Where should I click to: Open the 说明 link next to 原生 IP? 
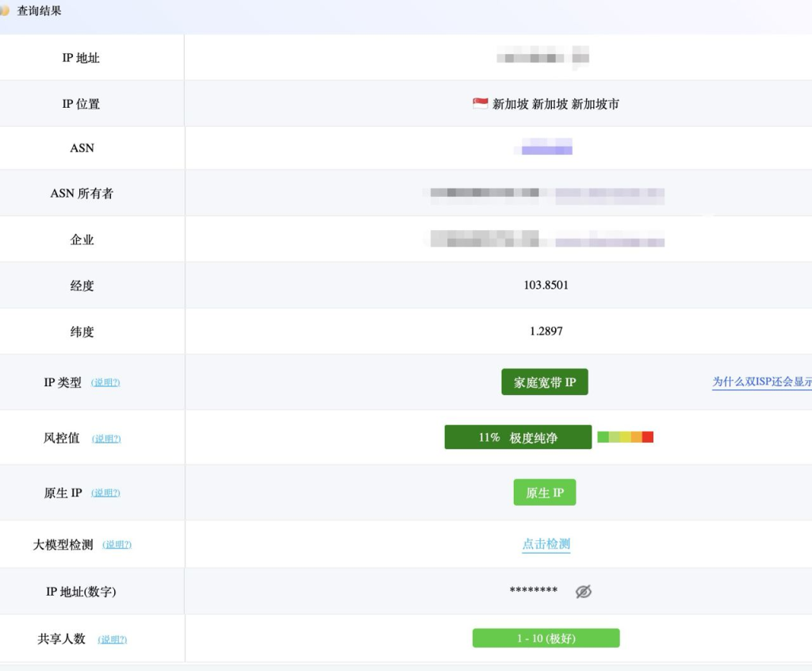(105, 493)
